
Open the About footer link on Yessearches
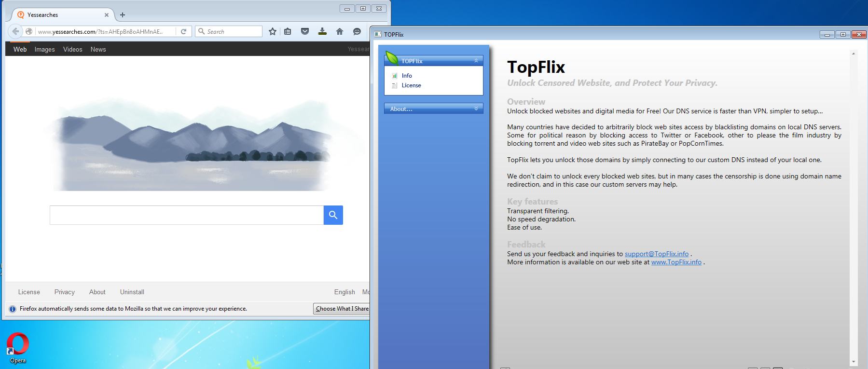click(97, 292)
